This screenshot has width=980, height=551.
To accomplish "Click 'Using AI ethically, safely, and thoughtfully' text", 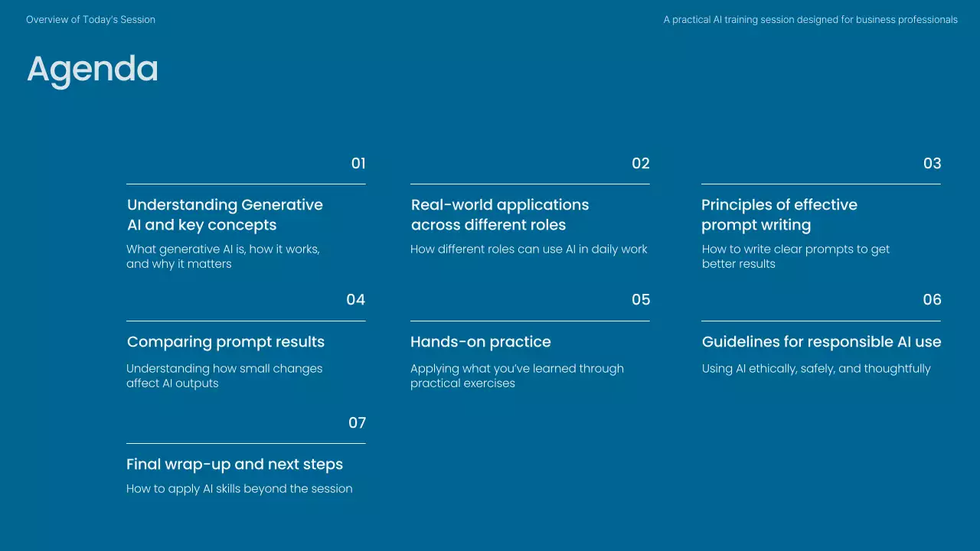I will coord(816,369).
